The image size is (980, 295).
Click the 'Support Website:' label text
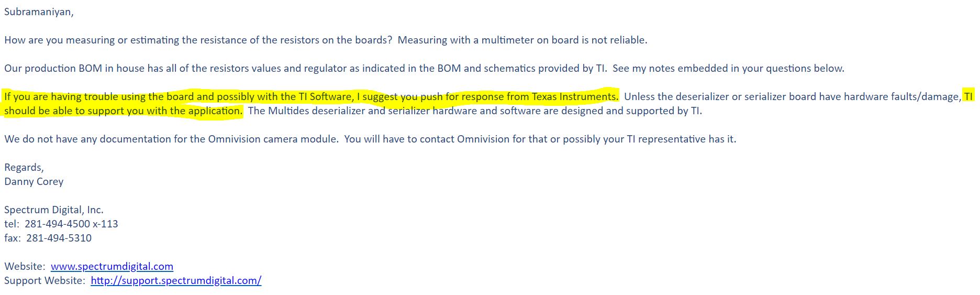[x=44, y=280]
